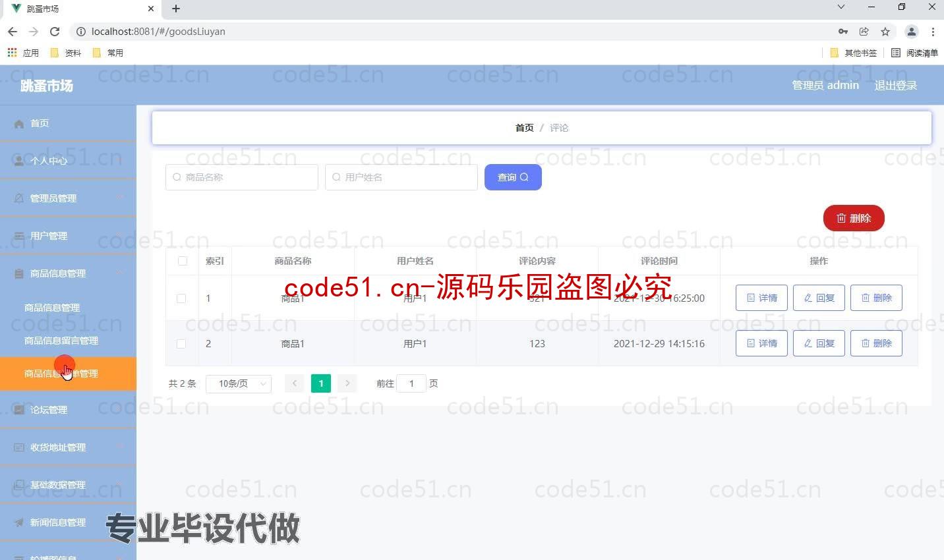Click 详情 for the row with 123
Viewport: 944px width, 560px height.
click(x=761, y=343)
